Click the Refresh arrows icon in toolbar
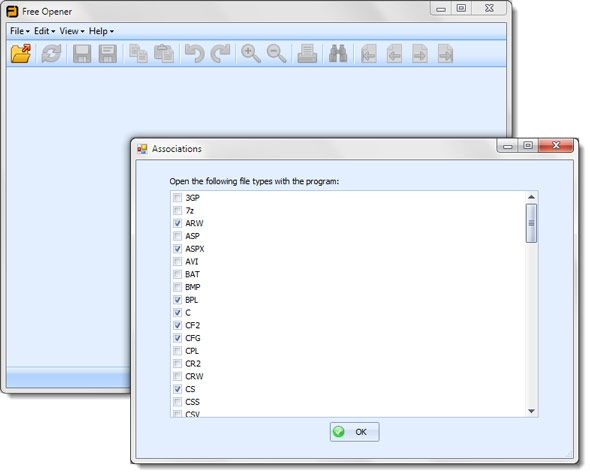Viewport: 590px width, 475px height. click(x=51, y=53)
